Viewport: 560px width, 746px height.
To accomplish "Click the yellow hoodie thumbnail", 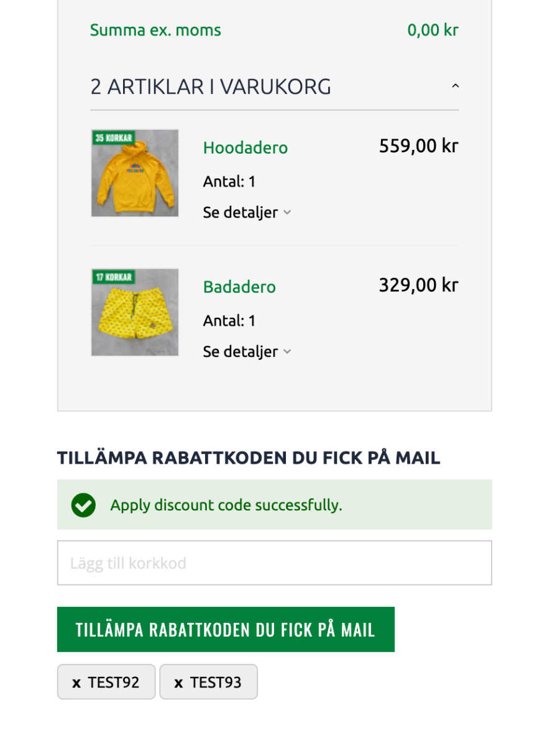I will point(135,173).
